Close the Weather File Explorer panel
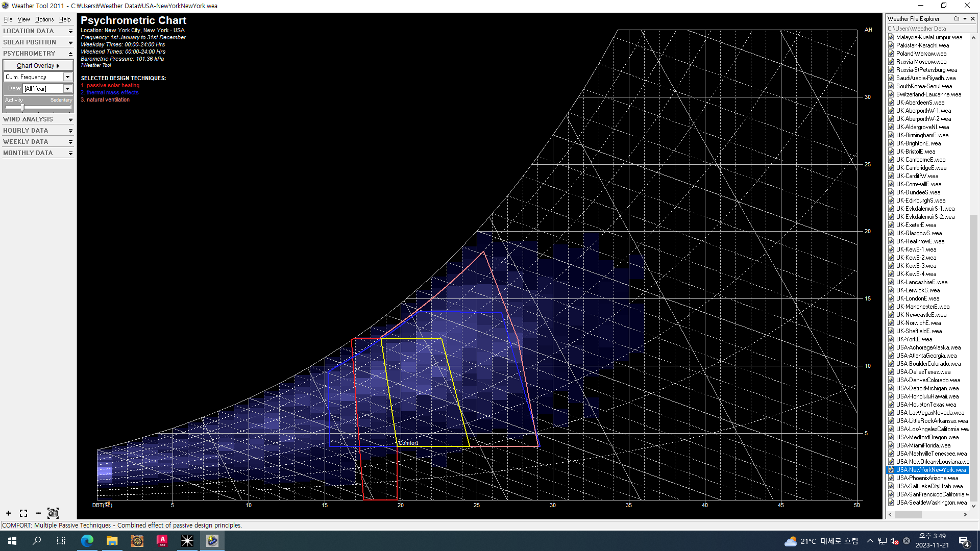980x551 pixels. tap(973, 18)
